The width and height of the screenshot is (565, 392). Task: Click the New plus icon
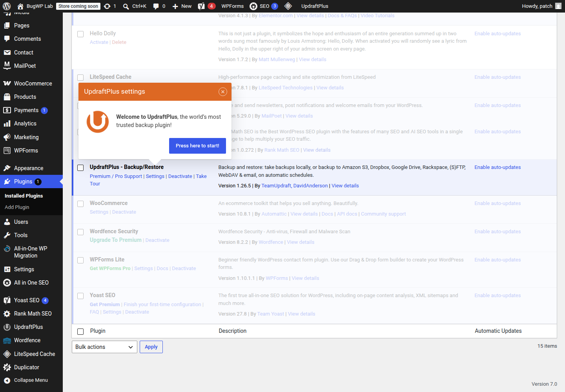tap(175, 6)
